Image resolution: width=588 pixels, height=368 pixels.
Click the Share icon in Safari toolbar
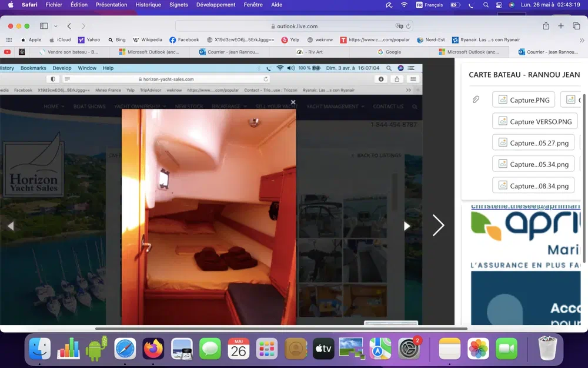546,26
